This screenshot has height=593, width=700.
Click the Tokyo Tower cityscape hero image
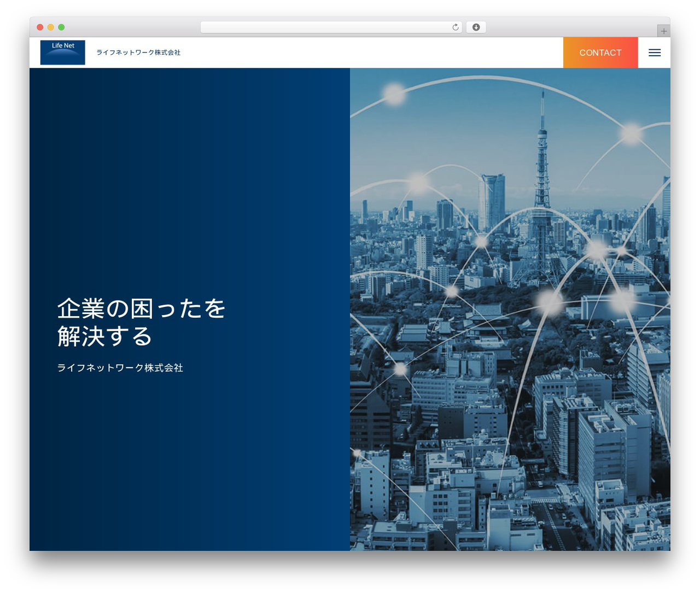(x=510, y=309)
